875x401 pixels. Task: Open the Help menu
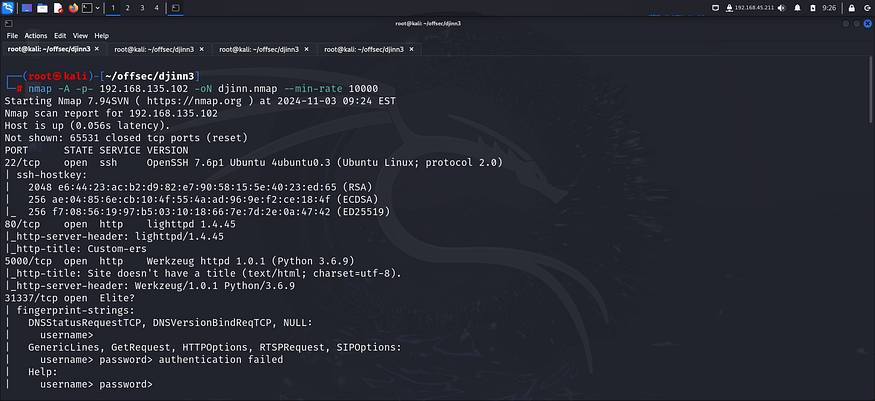[x=102, y=36]
